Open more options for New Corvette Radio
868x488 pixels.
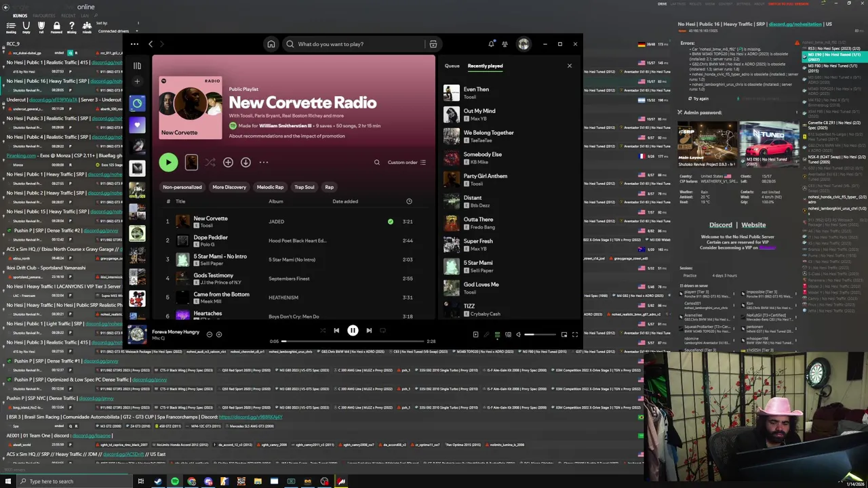click(x=263, y=162)
